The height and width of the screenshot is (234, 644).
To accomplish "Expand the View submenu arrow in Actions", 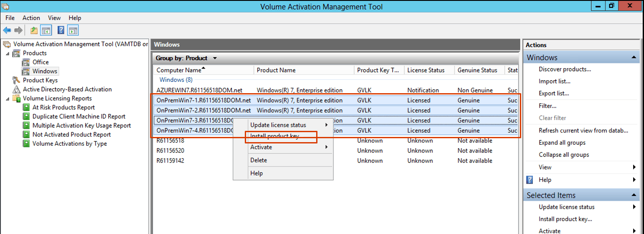I will 634,167.
